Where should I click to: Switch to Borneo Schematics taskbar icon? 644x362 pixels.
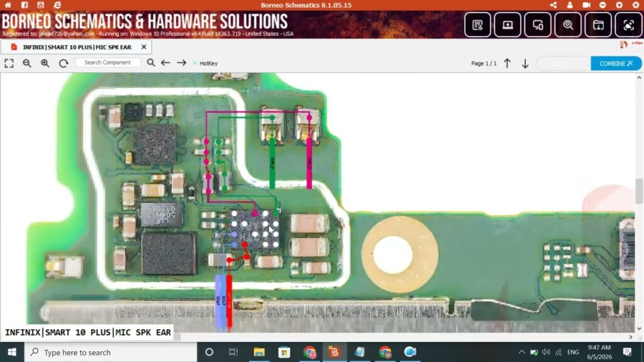pyautogui.click(x=334, y=352)
